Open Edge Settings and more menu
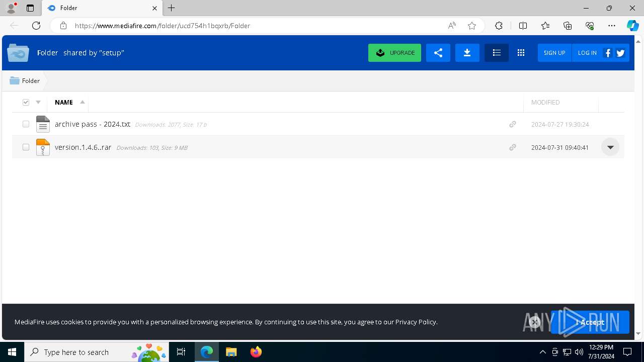This screenshot has width=644, height=362. [x=612, y=26]
